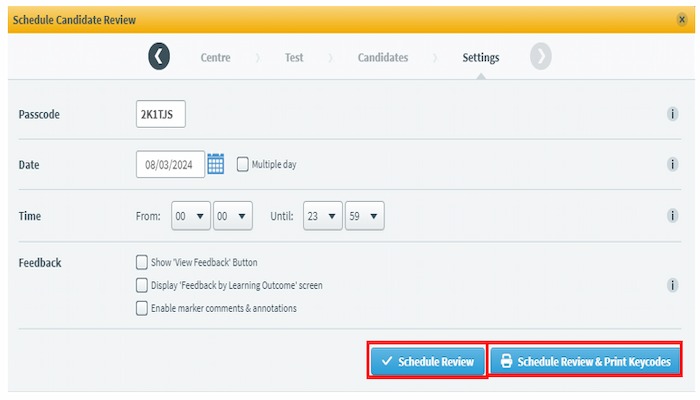Expand the Until minutes dropdown showing 59
Viewport: 700px width, 400px height.
tap(364, 216)
